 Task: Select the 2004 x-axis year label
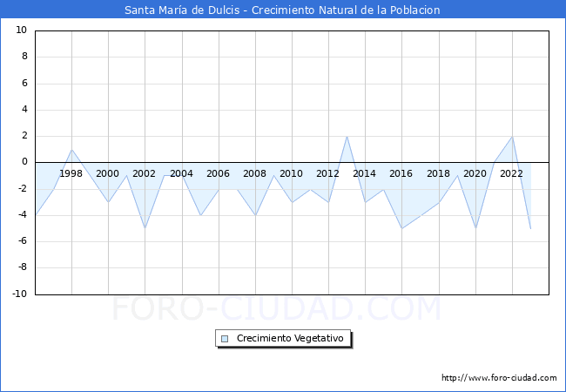coord(182,173)
